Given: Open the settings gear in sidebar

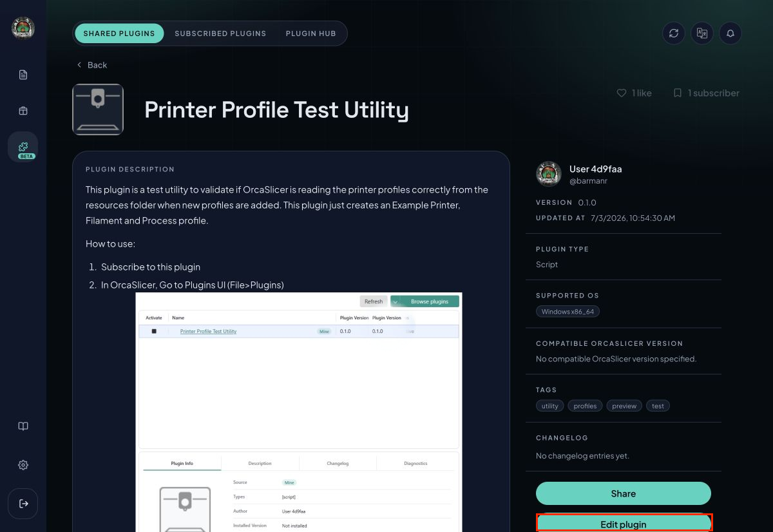Looking at the screenshot, I should click(x=23, y=465).
